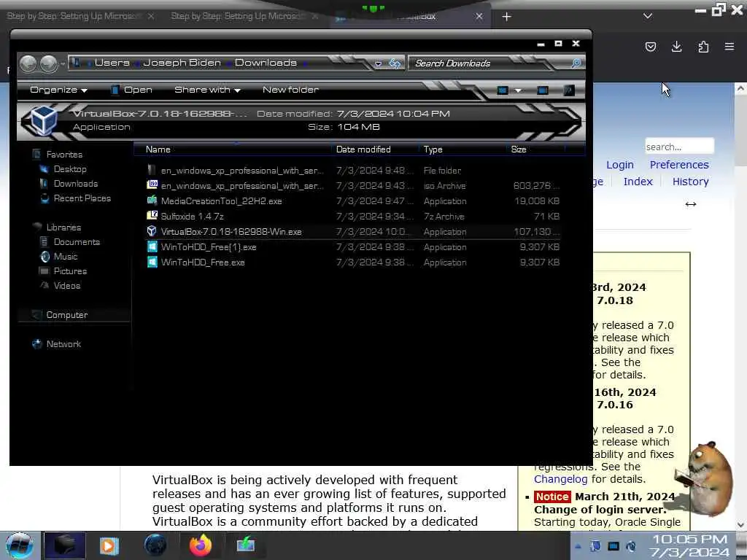Click the media player taskbar icon
The image size is (747, 560).
point(109,545)
